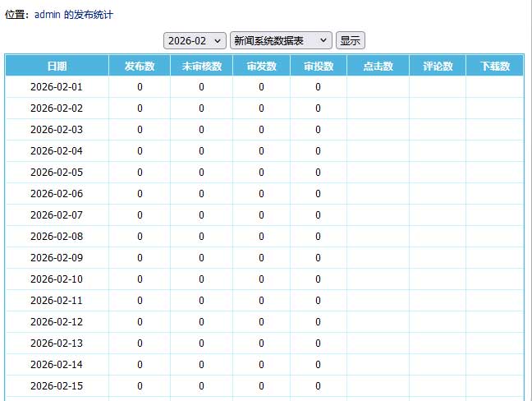
Task: Click the admin link in the location breadcrumb
Action: [x=48, y=15]
